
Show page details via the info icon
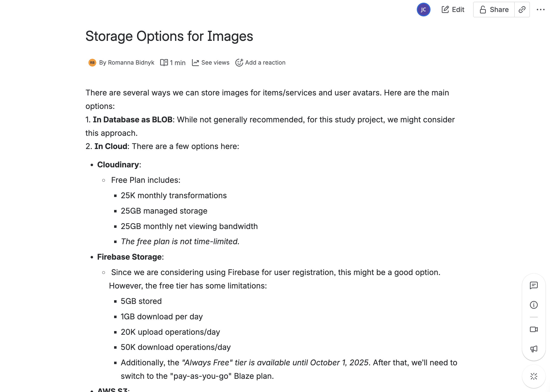tap(534, 305)
